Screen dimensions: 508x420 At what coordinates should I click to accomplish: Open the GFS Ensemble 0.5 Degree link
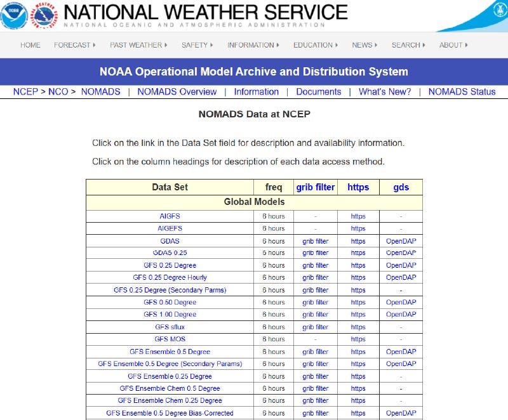point(170,351)
